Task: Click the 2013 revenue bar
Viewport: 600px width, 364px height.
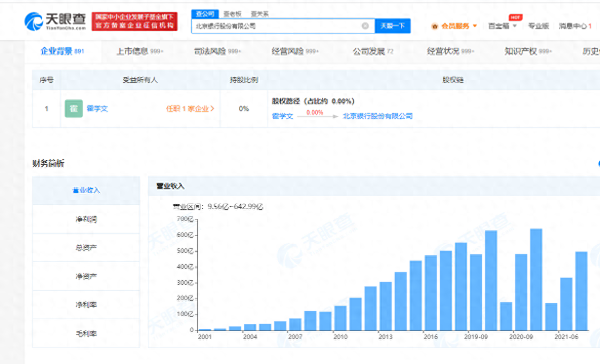Action: (x=385, y=306)
